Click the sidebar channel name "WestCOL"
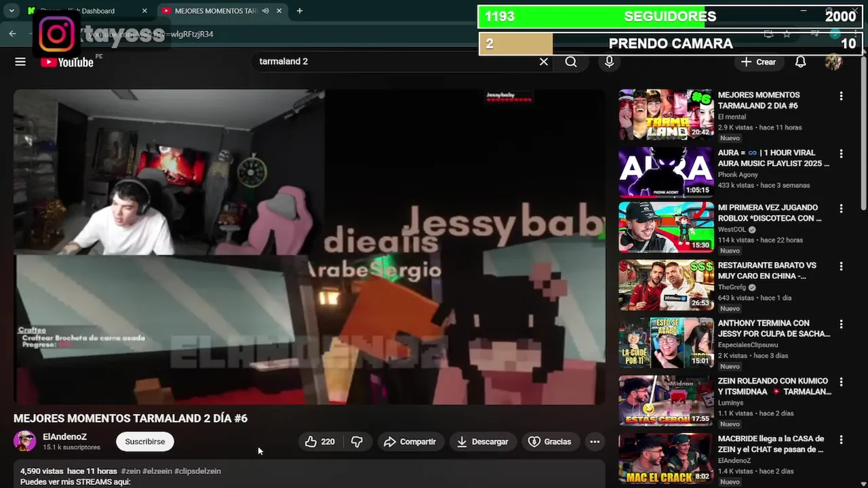Image resolution: width=868 pixels, height=488 pixels. pos(732,230)
